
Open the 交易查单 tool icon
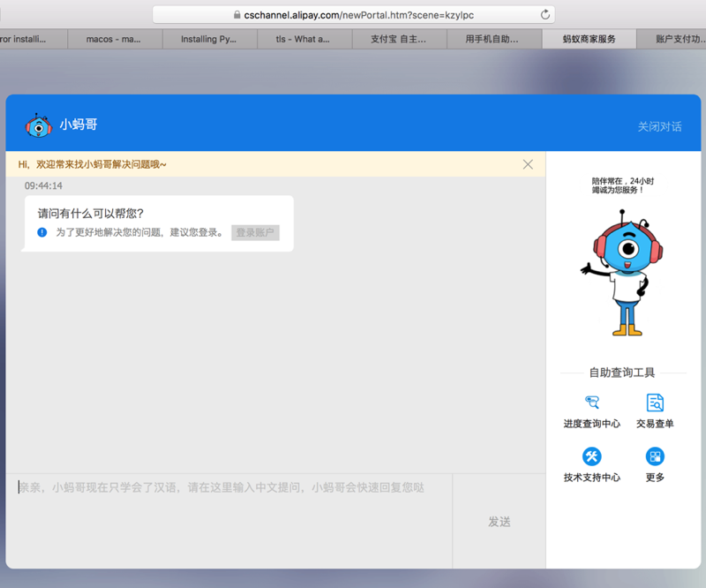click(655, 403)
